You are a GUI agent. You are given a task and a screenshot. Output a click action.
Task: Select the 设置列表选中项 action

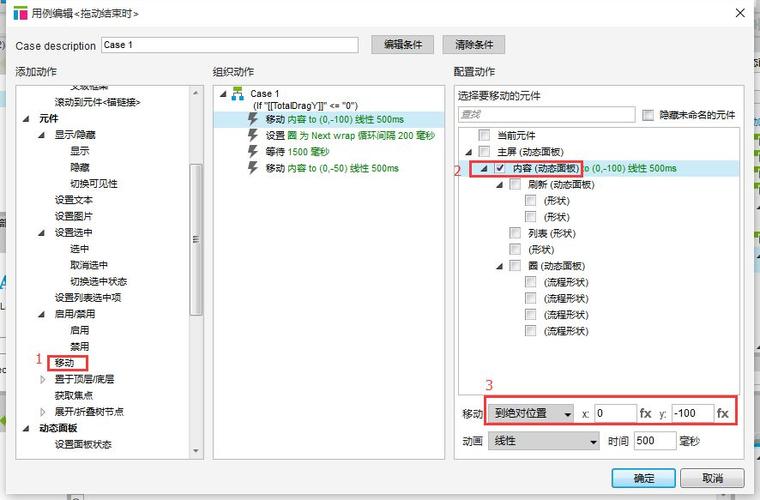click(x=88, y=297)
